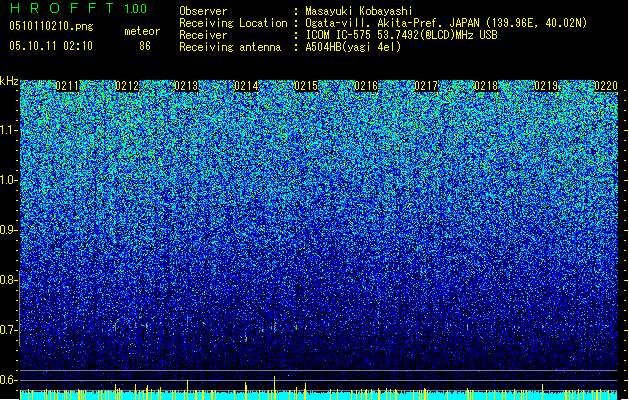Click the 0.6 frequency axis label
This screenshot has height=400, width=629.
pyautogui.click(x=8, y=380)
